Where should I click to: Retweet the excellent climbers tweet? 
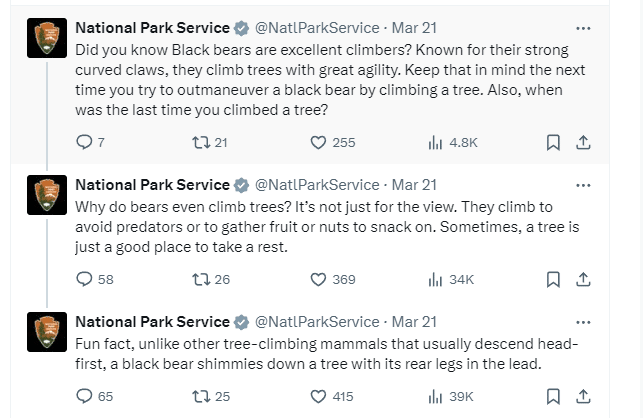[199, 143]
